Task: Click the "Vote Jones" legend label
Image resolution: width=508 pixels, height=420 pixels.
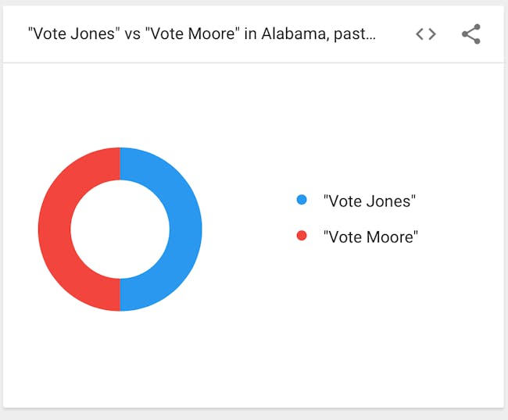Action: click(370, 201)
